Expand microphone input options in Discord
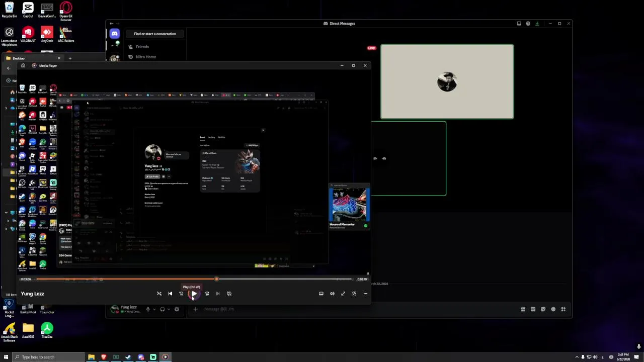 pos(154,309)
